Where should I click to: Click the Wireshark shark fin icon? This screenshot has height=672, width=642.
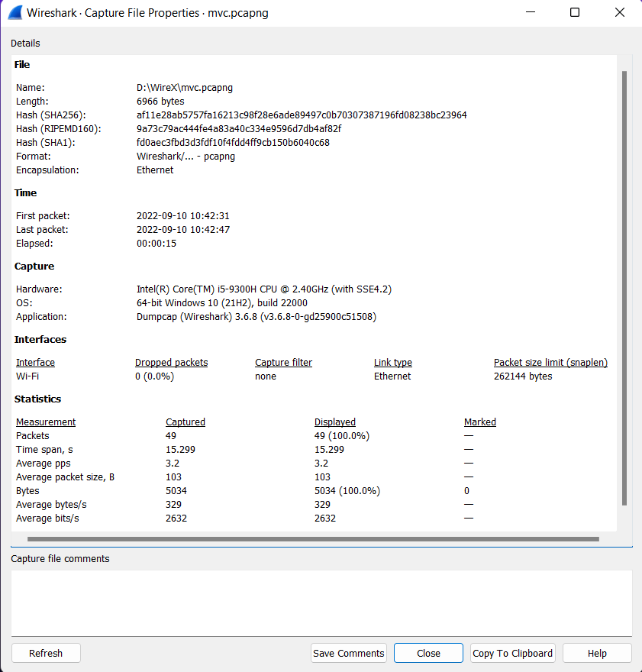coord(15,13)
